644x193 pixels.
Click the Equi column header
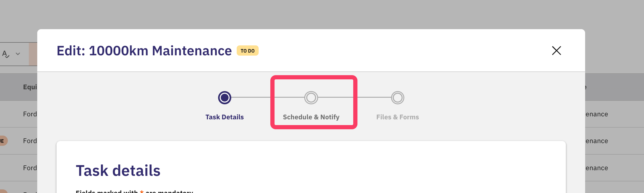coord(30,87)
